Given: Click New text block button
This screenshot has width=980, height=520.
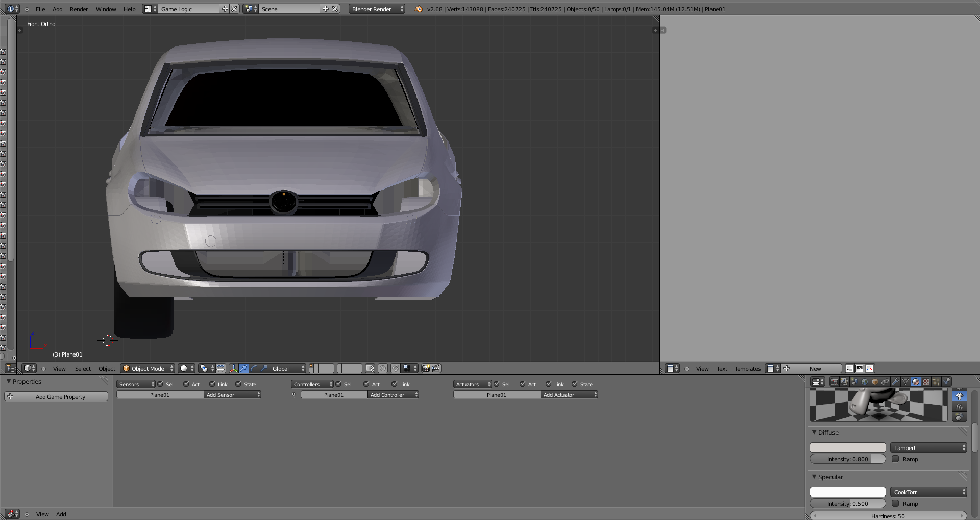Looking at the screenshot, I should click(x=811, y=368).
